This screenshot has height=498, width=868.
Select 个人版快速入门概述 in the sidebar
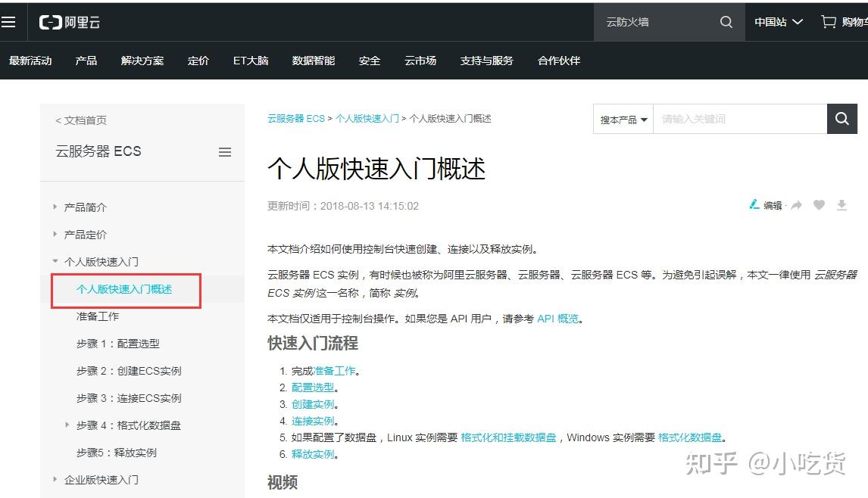(x=124, y=289)
